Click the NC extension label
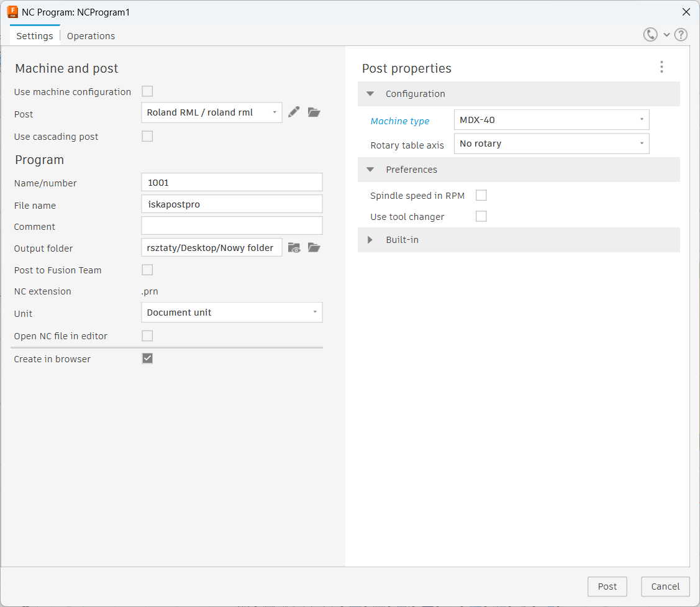 pyautogui.click(x=42, y=291)
